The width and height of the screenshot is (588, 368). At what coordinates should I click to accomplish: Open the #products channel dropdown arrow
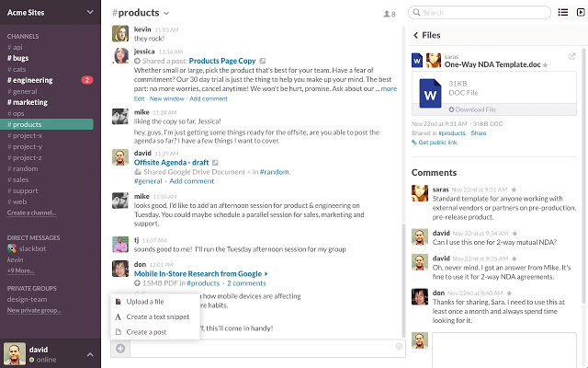(166, 14)
